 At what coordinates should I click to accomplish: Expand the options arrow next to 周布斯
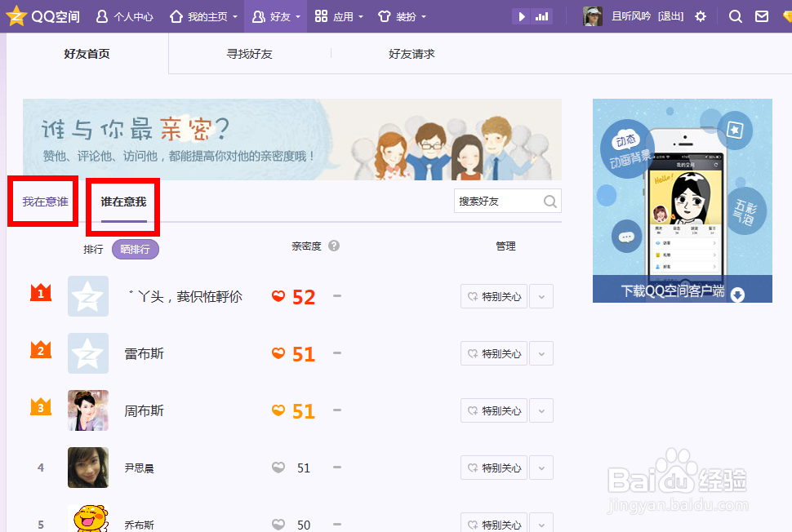(x=541, y=410)
